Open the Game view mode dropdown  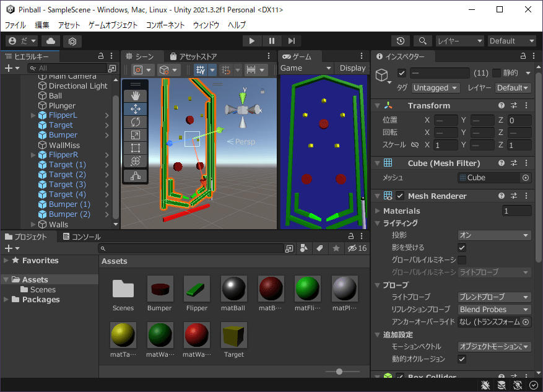[x=306, y=68]
